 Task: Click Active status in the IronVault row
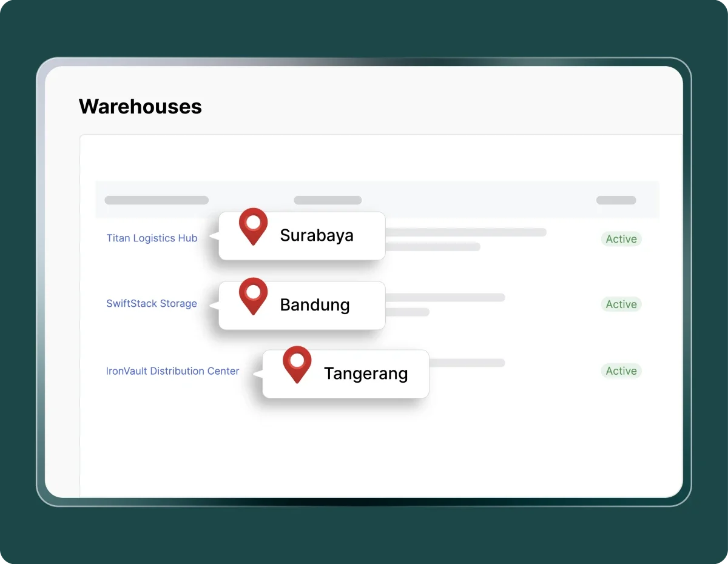coord(621,371)
